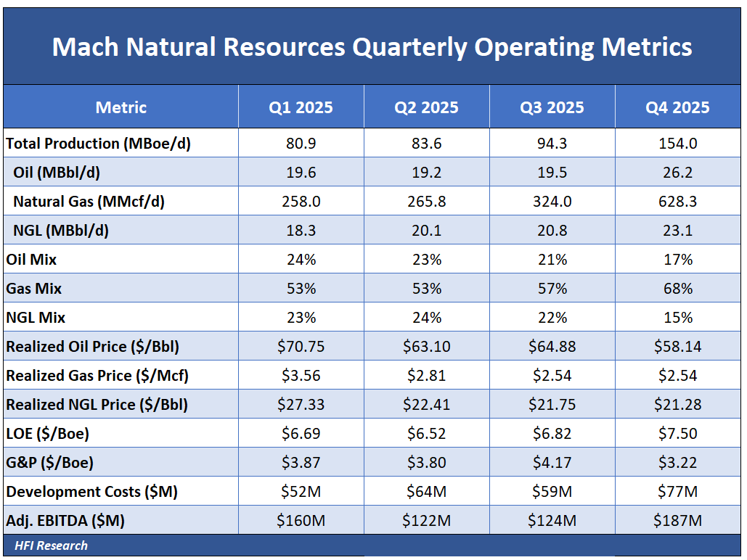Click the Development Costs ($M) row label
Image resolution: width=747 pixels, height=560 pixels.
(x=91, y=492)
